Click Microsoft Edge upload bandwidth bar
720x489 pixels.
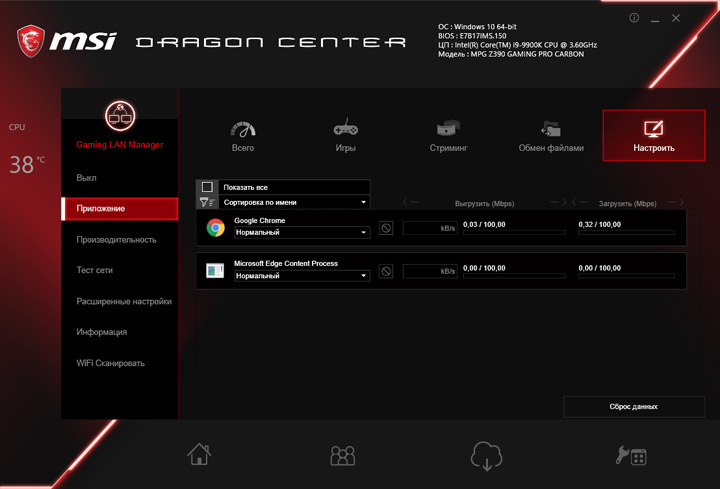[514, 276]
